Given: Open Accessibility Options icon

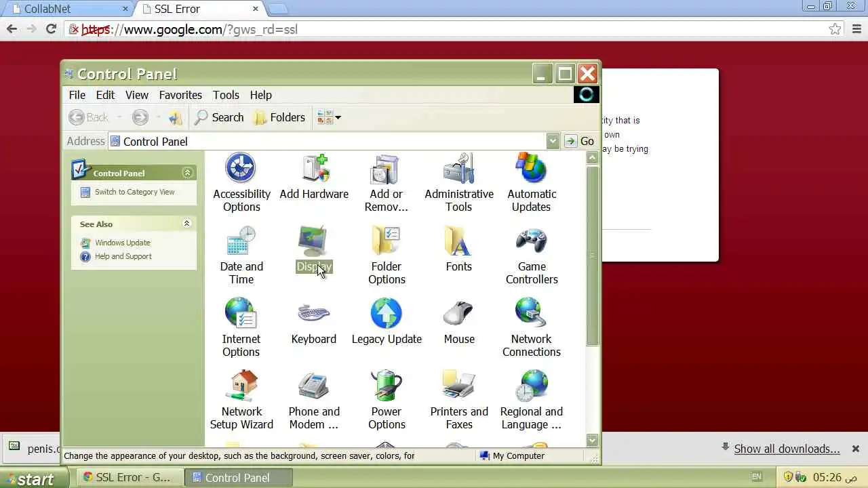Looking at the screenshot, I should (241, 182).
